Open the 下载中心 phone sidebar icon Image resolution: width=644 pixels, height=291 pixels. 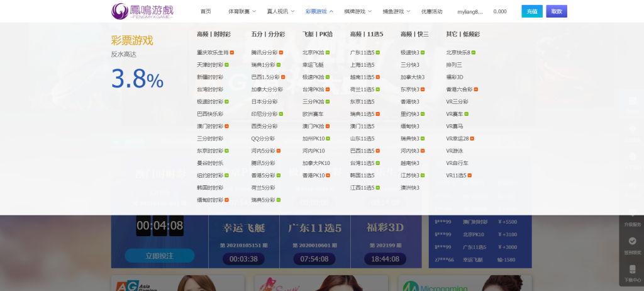click(x=633, y=272)
